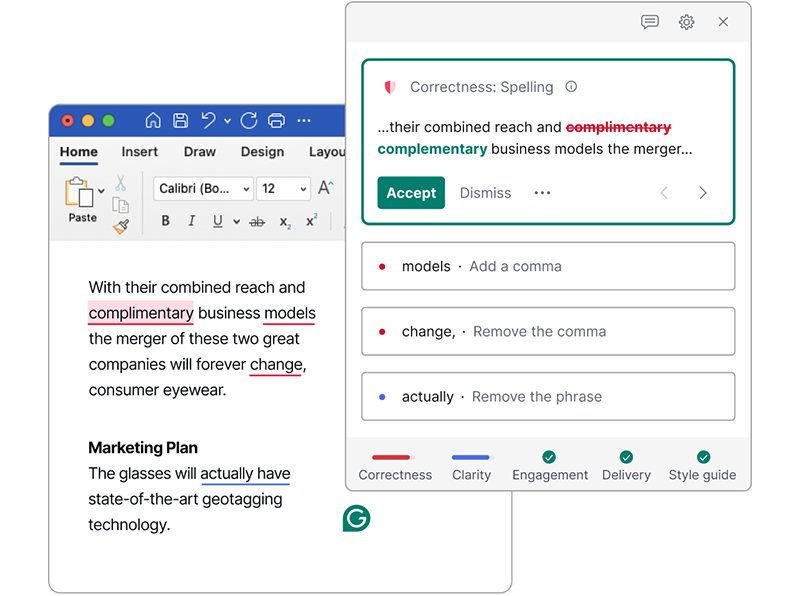Click the red close window dot
Image resolution: width=800 pixels, height=596 pixels.
[x=67, y=120]
